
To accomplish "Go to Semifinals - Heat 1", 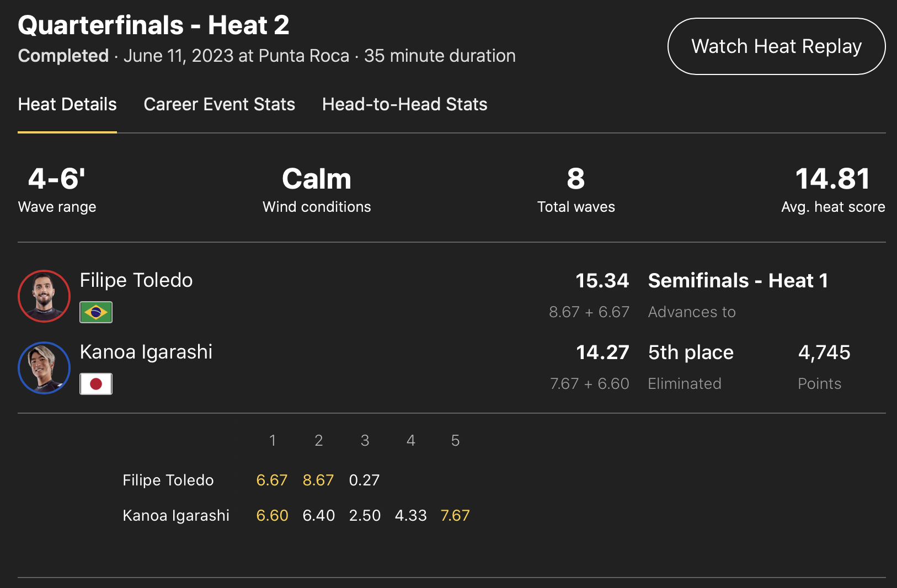I will point(738,281).
